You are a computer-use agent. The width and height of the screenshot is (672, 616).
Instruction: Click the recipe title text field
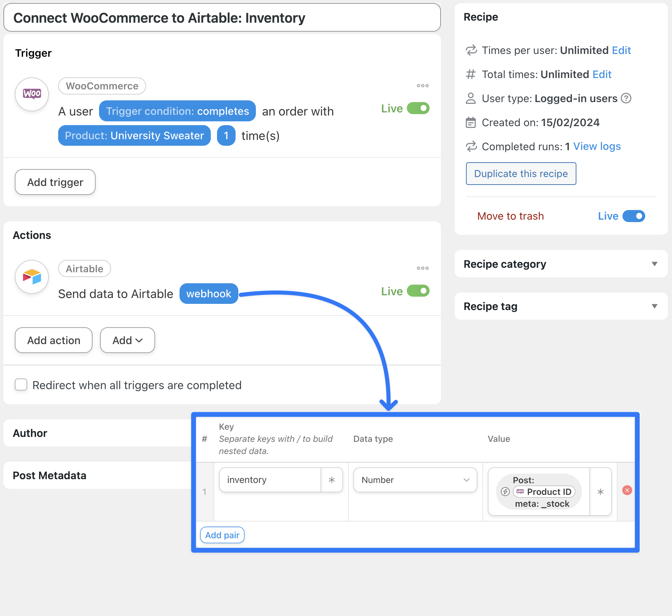tap(222, 18)
